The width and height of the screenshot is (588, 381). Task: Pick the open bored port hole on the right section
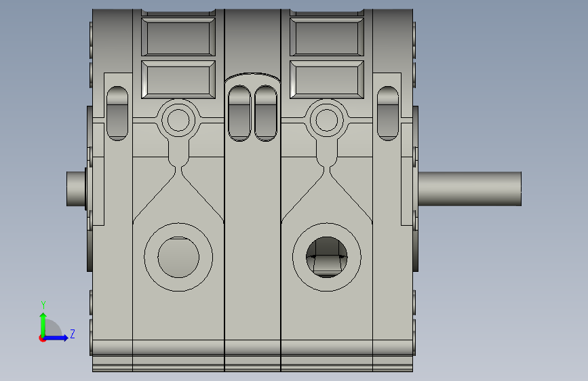tap(327, 257)
